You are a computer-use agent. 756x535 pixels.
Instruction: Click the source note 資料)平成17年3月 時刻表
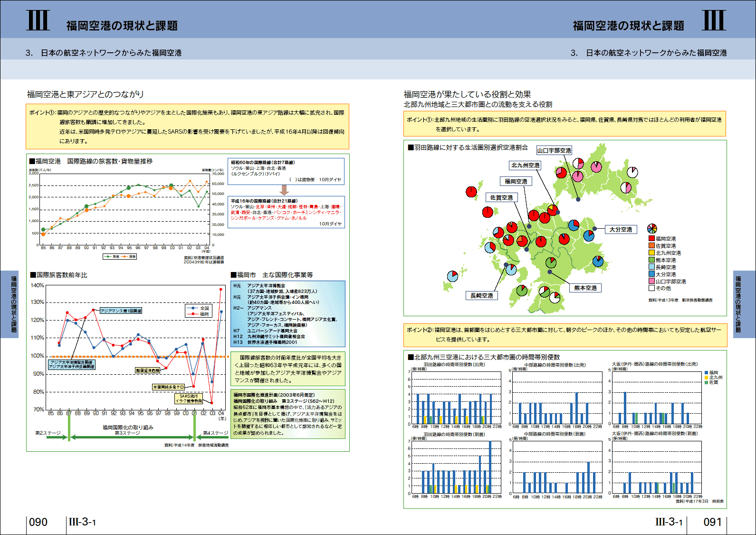(699, 501)
